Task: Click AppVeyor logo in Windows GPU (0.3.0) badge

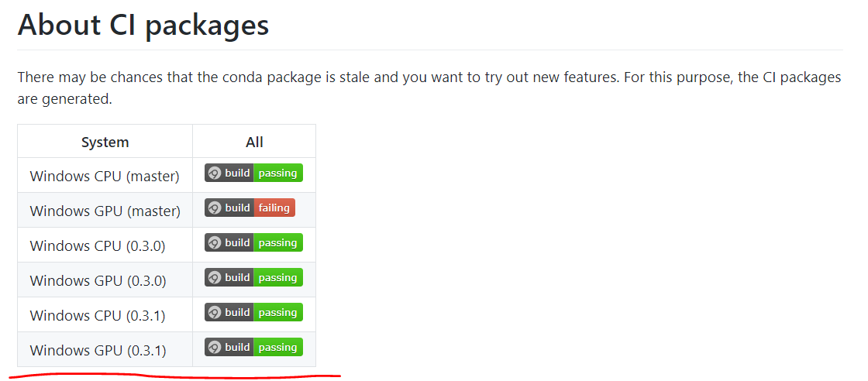Action: coord(215,277)
